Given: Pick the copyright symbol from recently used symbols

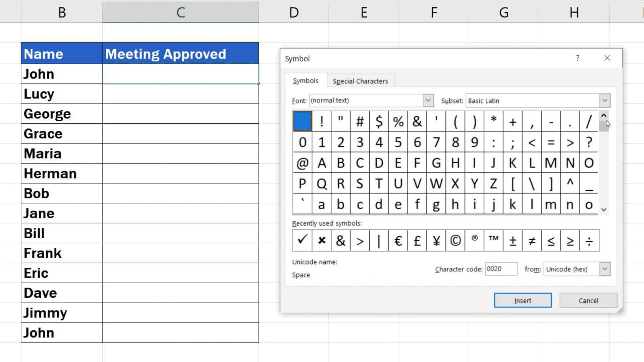Looking at the screenshot, I should (455, 240).
